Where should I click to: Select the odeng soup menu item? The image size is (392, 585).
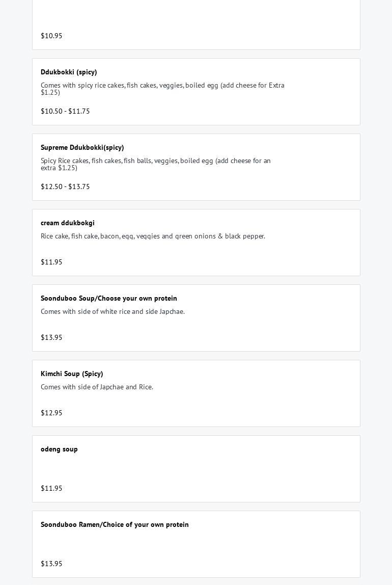click(x=196, y=469)
